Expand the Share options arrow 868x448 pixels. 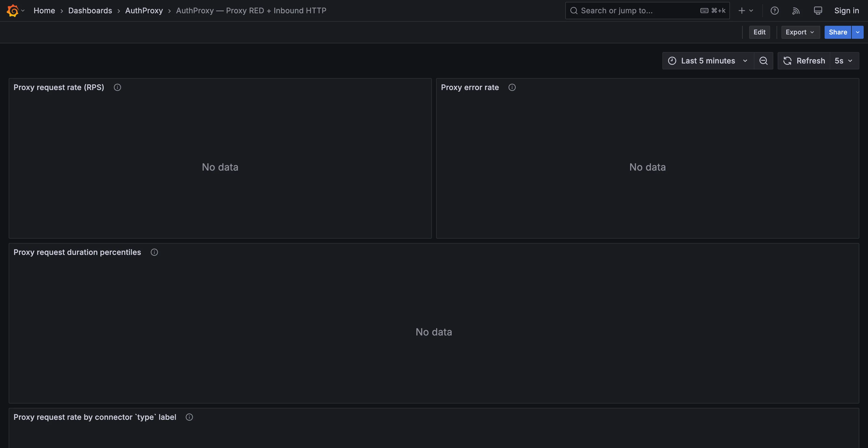point(857,32)
